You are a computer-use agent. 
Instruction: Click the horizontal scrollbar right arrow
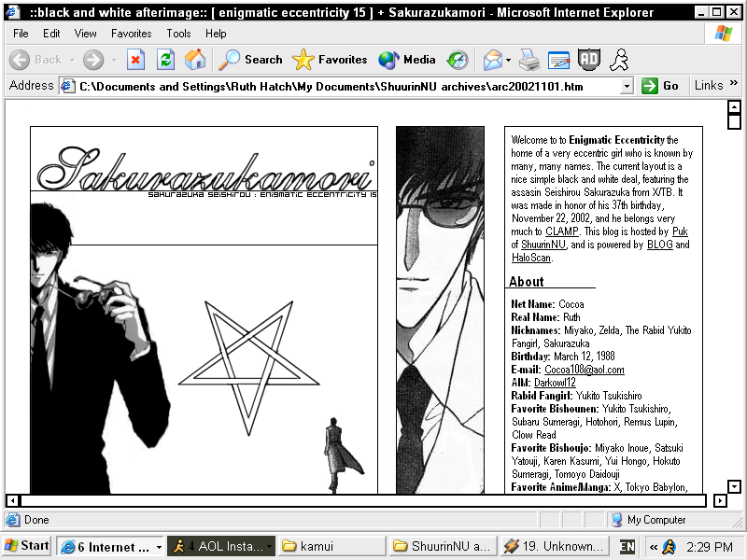720,500
